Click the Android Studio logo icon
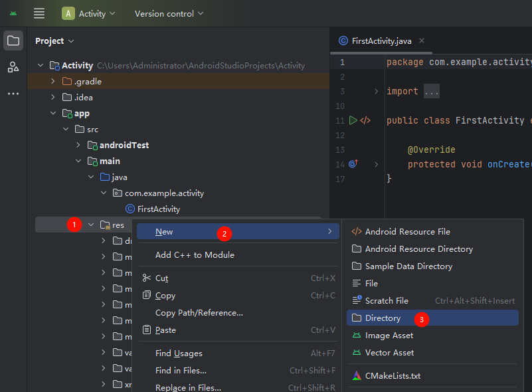 point(13,13)
